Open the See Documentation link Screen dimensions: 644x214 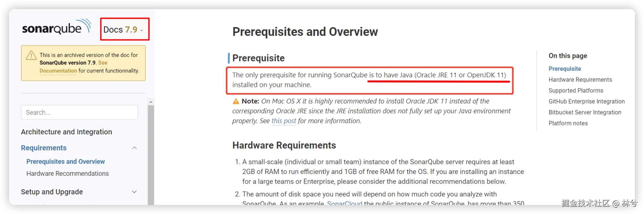click(x=58, y=70)
